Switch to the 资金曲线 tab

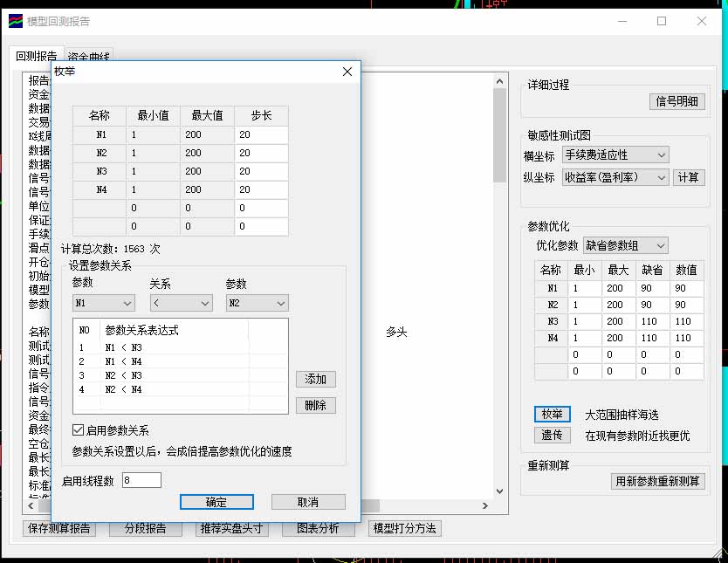89,58
